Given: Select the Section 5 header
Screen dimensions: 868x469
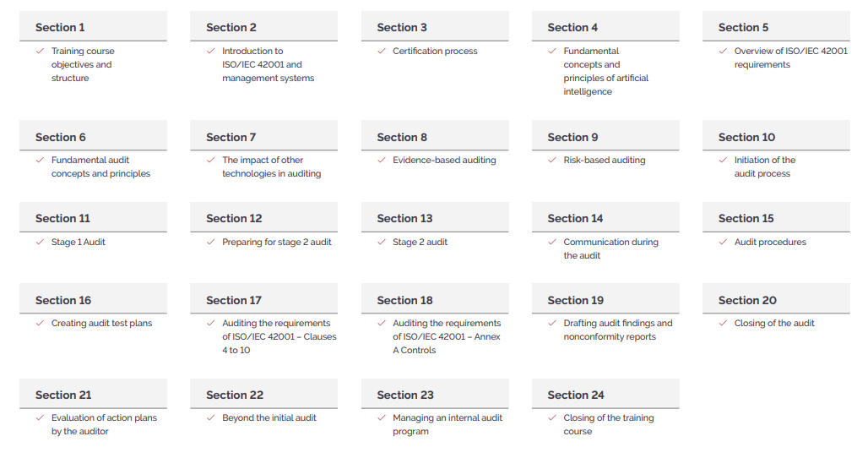Looking at the screenshot, I should (x=776, y=26).
